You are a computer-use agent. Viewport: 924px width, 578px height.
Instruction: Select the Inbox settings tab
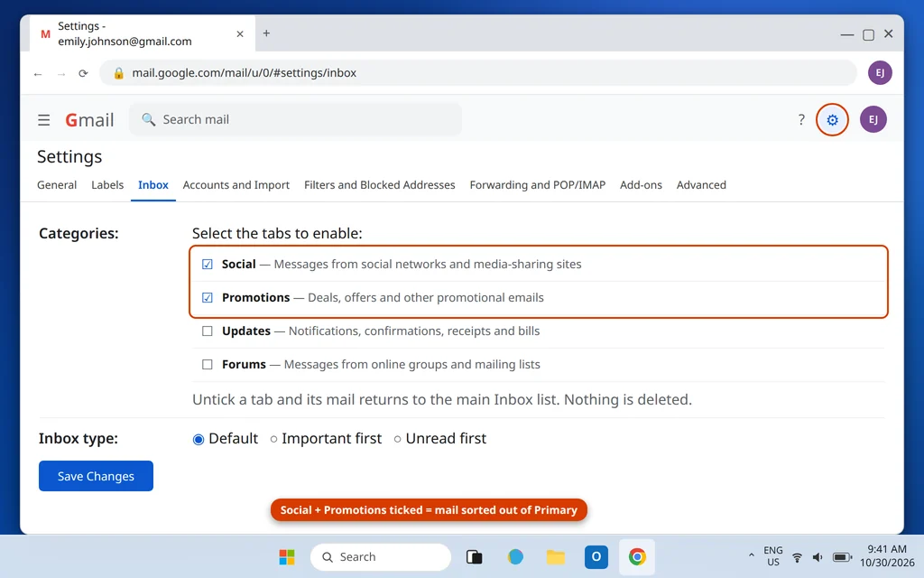point(153,185)
